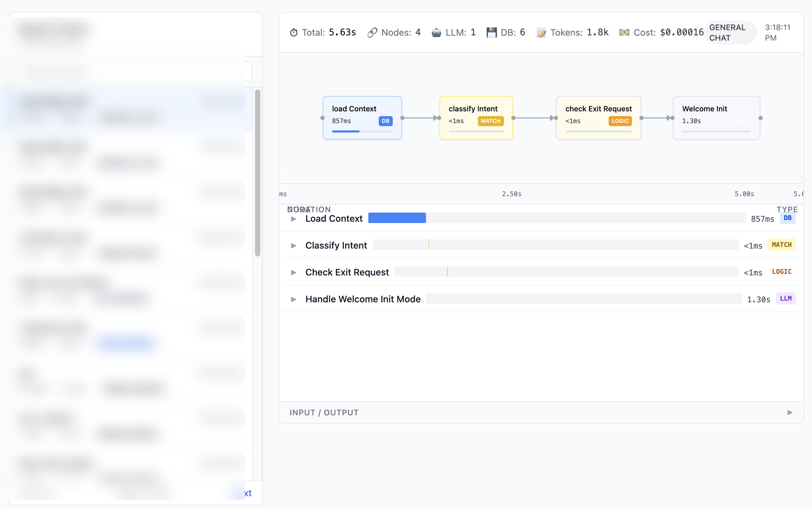The height and width of the screenshot is (509, 812).
Task: Expand the Classify Intent row
Action: click(293, 246)
